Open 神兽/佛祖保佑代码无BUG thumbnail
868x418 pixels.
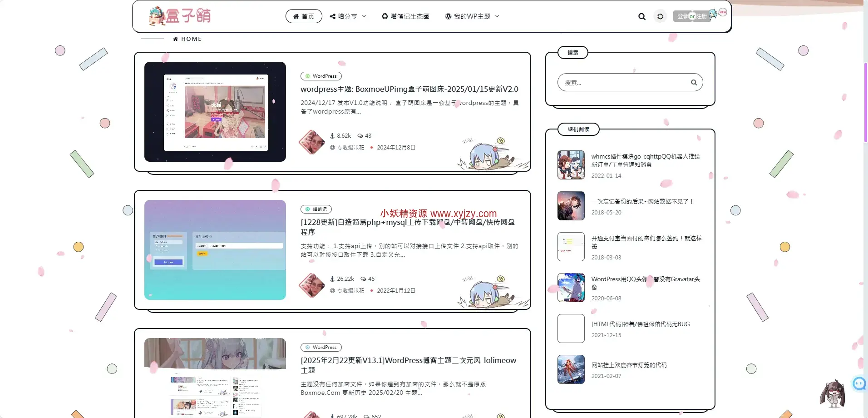[x=571, y=328]
